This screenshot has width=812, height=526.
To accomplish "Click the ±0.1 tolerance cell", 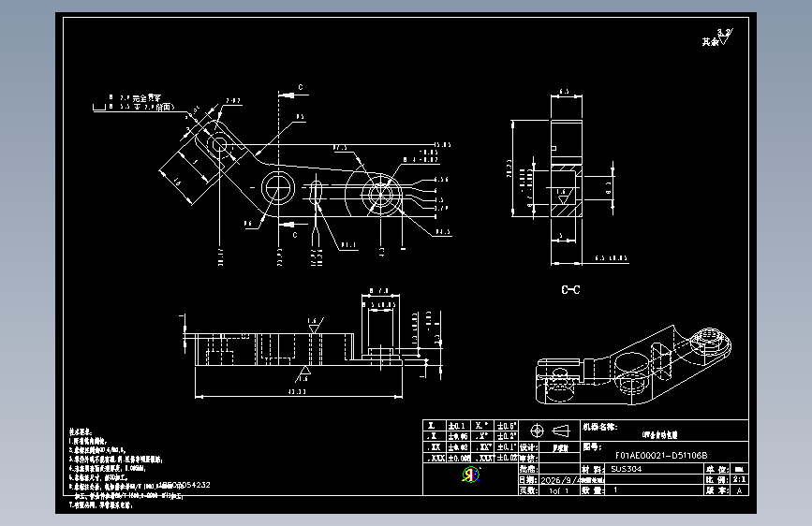I will [x=457, y=426].
